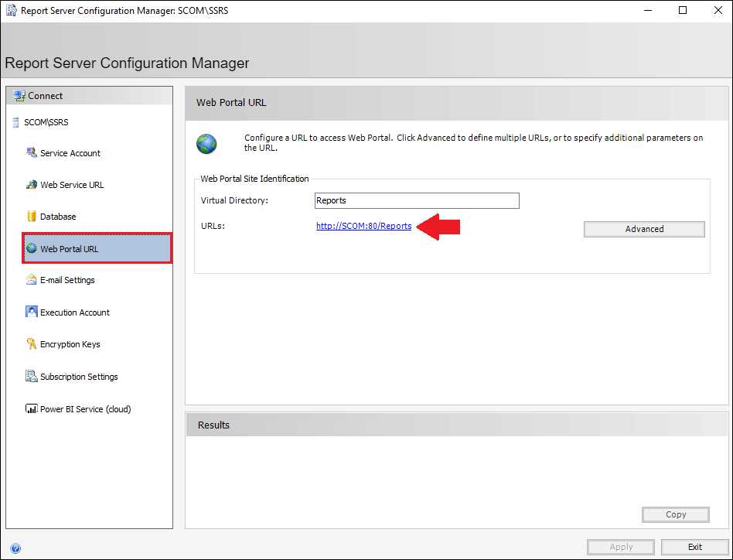The height and width of the screenshot is (560, 733).
Task: Click the "Results" panel heading
Action: tap(213, 425)
